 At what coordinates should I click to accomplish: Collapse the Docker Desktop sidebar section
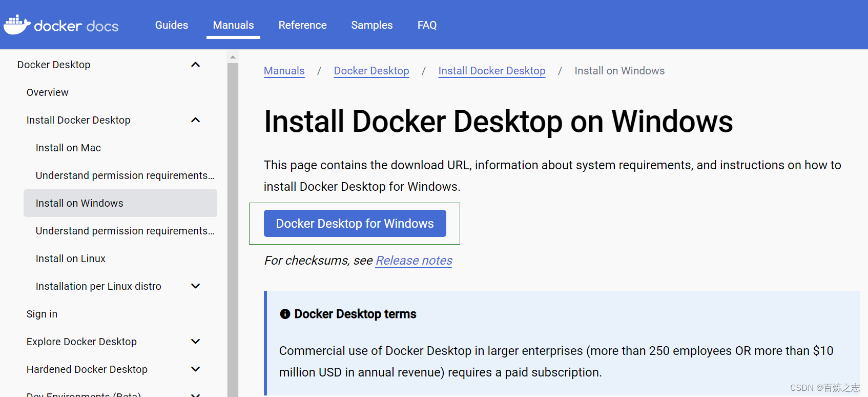pyautogui.click(x=195, y=65)
